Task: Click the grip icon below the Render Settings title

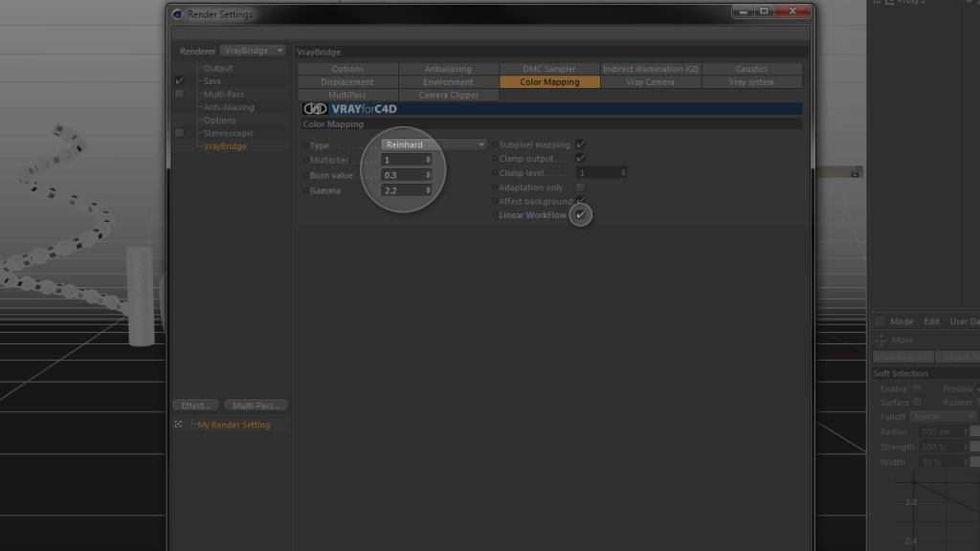Action: [179, 33]
